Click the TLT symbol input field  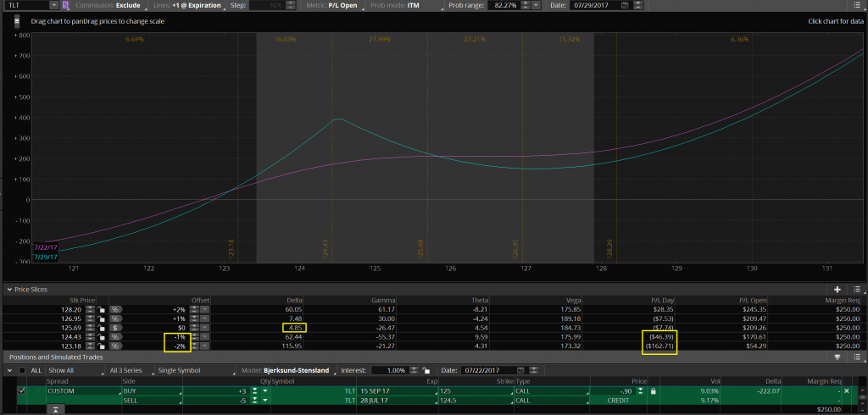point(25,5)
